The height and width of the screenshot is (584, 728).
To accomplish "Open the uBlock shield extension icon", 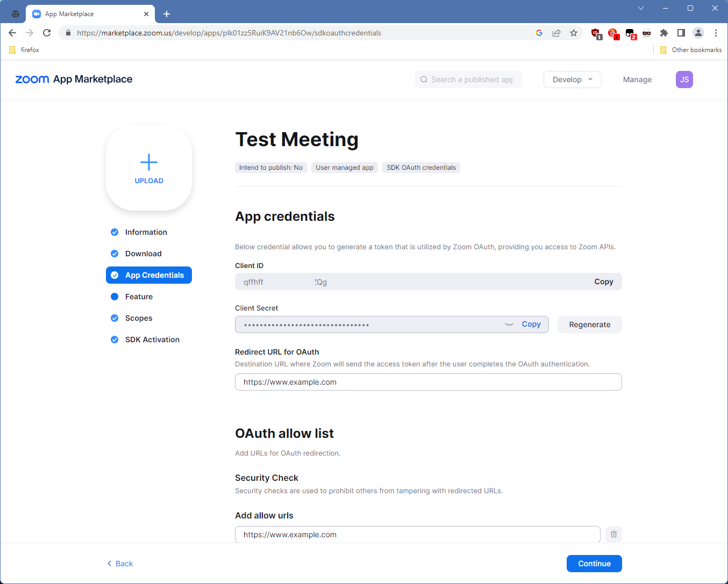I will (x=596, y=33).
